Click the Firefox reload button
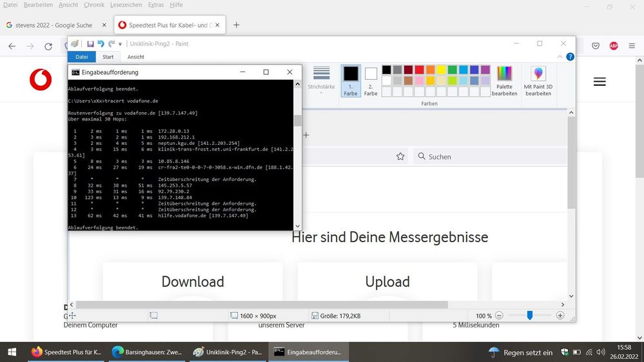Screen dimensions: 644x362 [x=48, y=46]
